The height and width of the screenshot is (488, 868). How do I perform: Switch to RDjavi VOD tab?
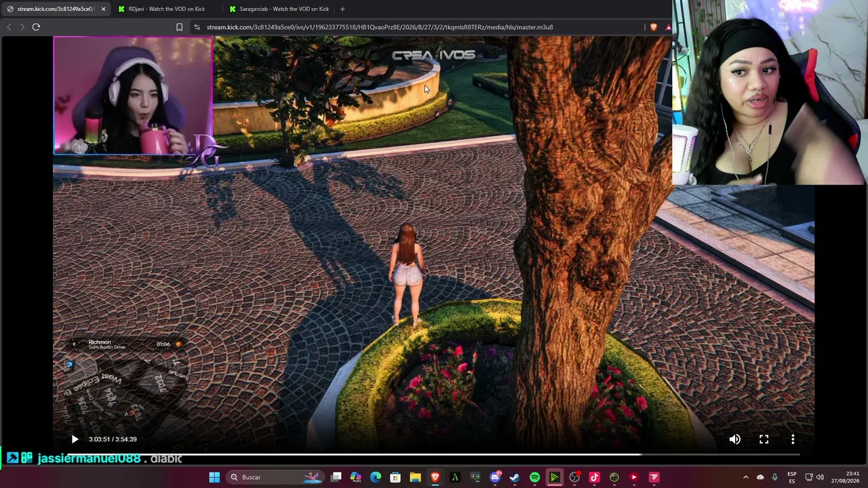coord(166,9)
